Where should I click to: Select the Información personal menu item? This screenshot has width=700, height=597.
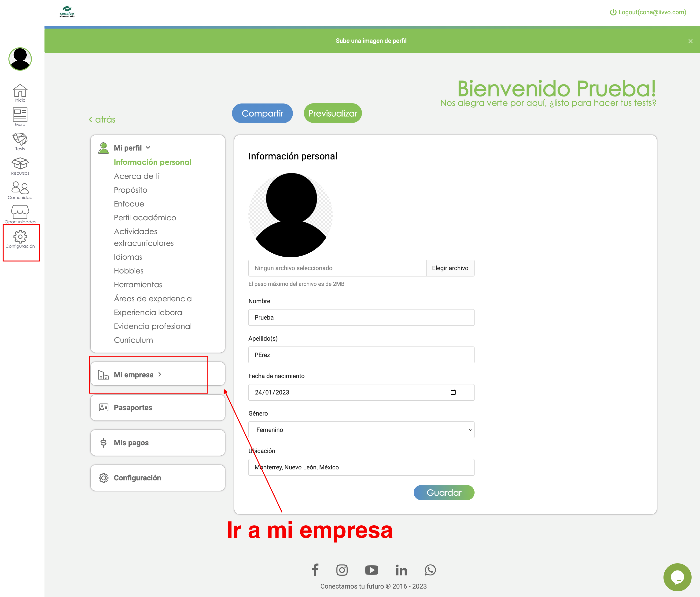pyautogui.click(x=152, y=162)
